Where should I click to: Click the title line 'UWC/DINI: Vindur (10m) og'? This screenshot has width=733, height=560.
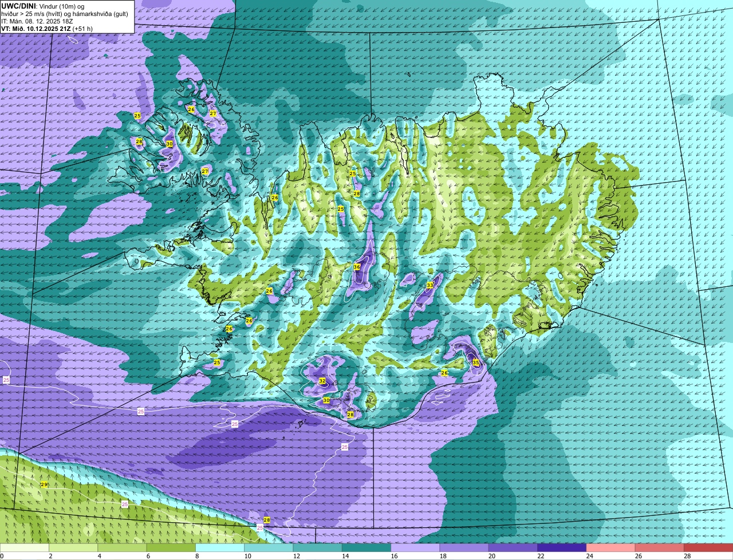pos(43,6)
